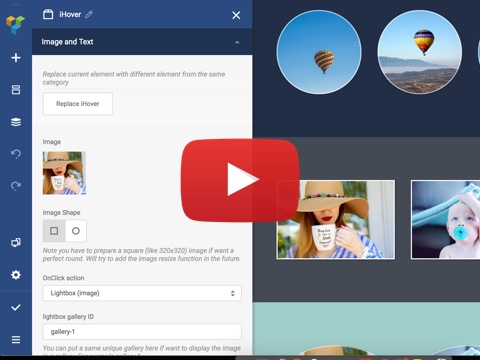Click the first round balloon image
This screenshot has height=360, width=480.
click(x=319, y=52)
